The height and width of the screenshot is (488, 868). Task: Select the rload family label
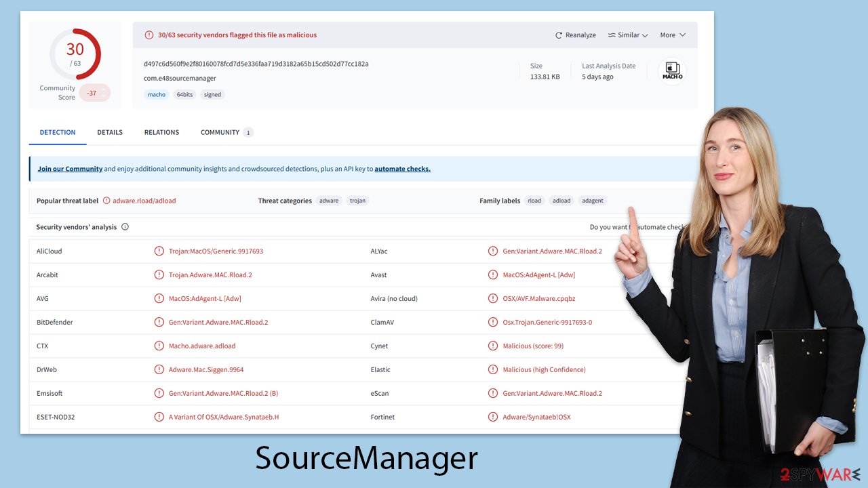[534, 201]
